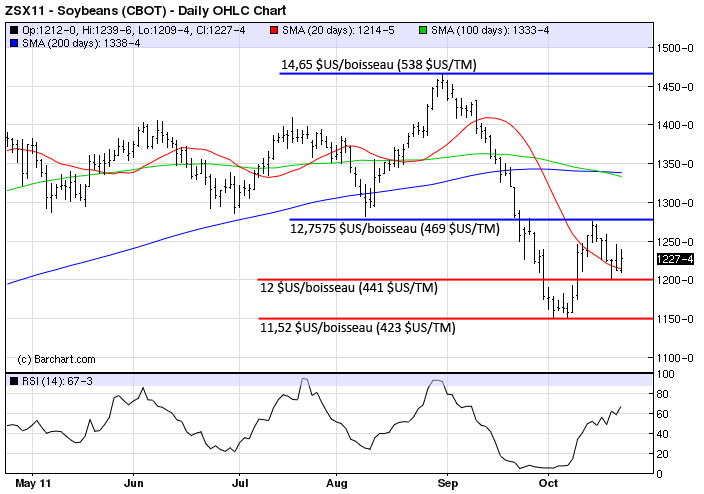Click the Sep date axis label

pos(446,482)
